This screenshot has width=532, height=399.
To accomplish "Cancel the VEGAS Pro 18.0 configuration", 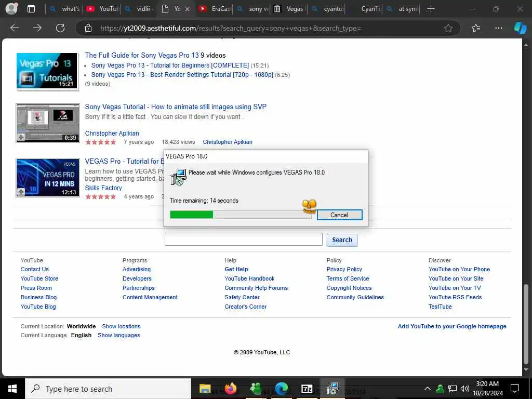I will click(339, 215).
